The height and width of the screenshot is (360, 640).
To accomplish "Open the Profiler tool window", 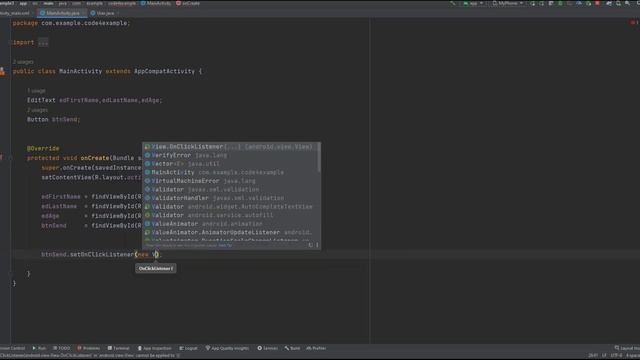I will pos(316,348).
